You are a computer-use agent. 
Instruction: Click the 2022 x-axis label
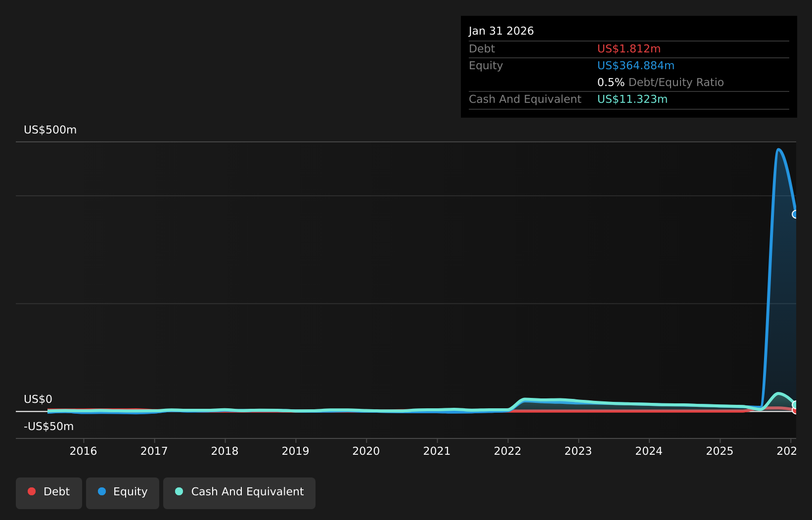(508, 451)
